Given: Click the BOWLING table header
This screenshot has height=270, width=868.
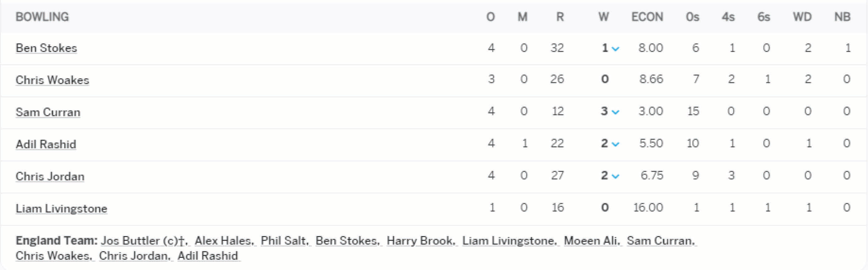Looking at the screenshot, I should click(42, 17).
